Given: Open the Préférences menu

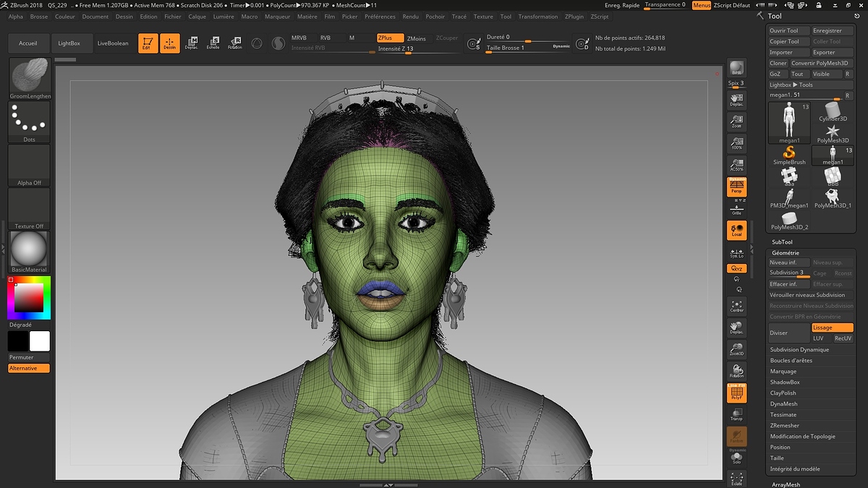Looking at the screenshot, I should point(380,17).
